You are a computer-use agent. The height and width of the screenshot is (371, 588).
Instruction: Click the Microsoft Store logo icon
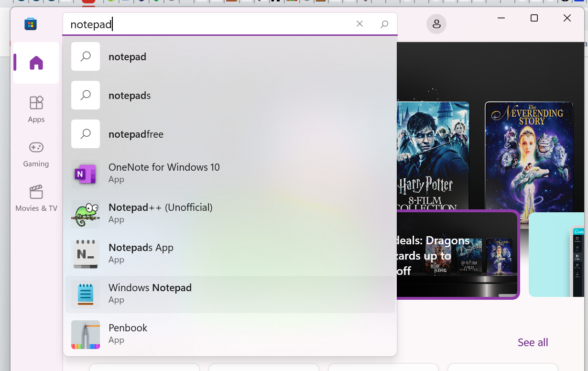tap(31, 24)
